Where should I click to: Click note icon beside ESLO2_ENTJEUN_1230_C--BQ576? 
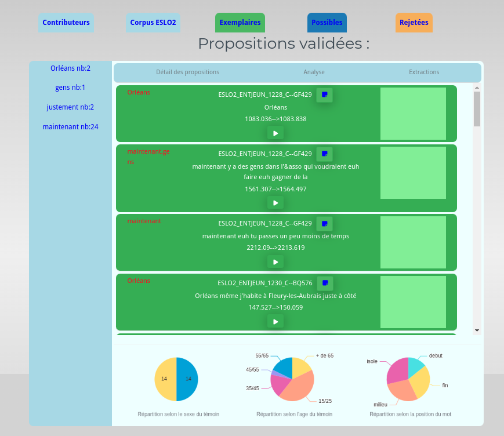pyautogui.click(x=325, y=283)
